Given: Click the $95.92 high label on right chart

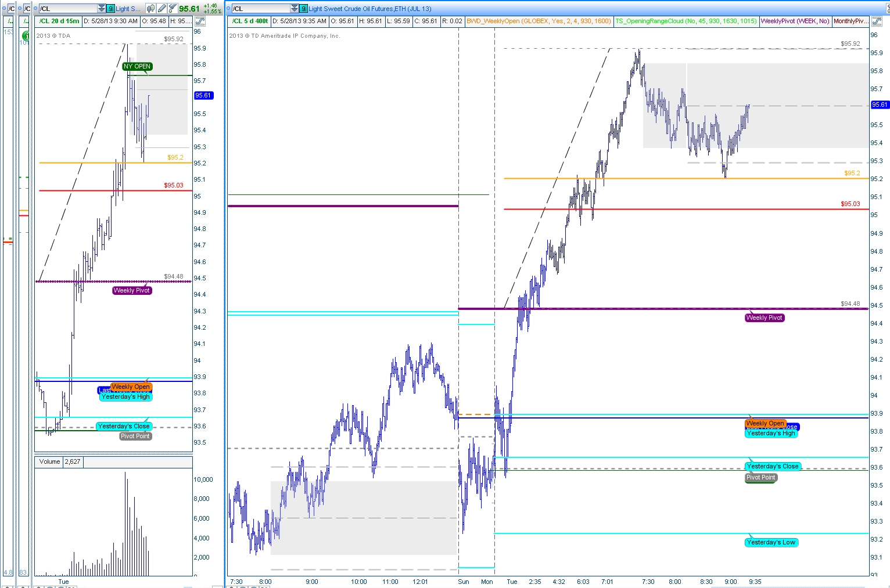Looking at the screenshot, I should 850,44.
